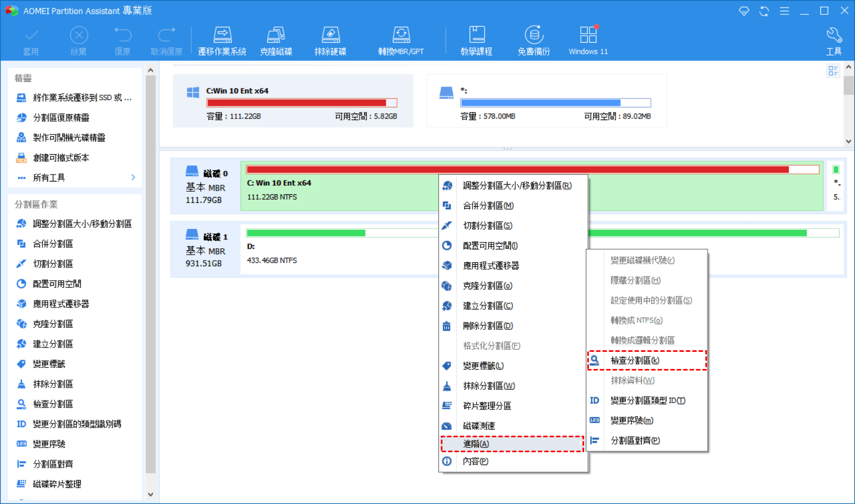Image resolution: width=855 pixels, height=504 pixels.
Task: Choose 檢查分割區(K) in the advanced submenu
Action: point(647,360)
